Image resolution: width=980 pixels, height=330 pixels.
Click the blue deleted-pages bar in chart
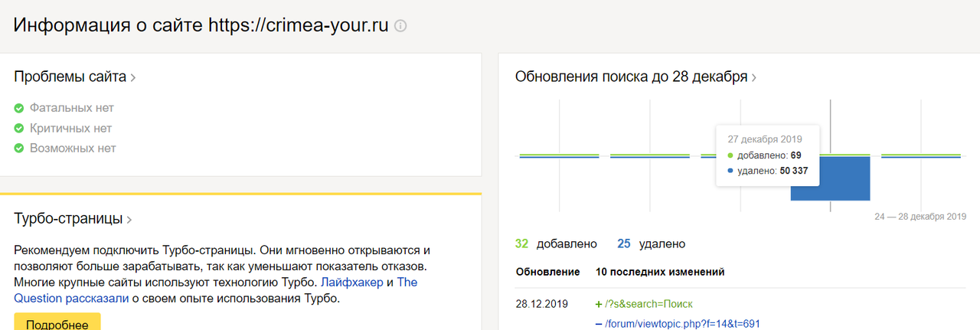pos(831,178)
